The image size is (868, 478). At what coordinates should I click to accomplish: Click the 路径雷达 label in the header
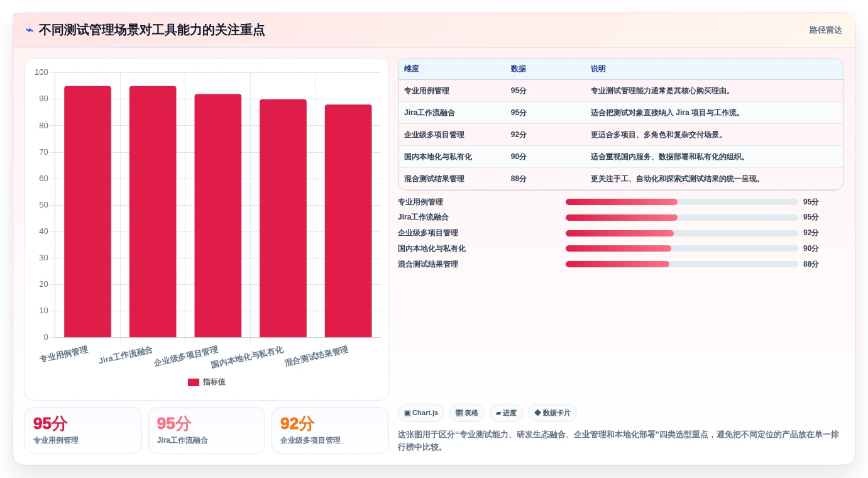coord(825,30)
